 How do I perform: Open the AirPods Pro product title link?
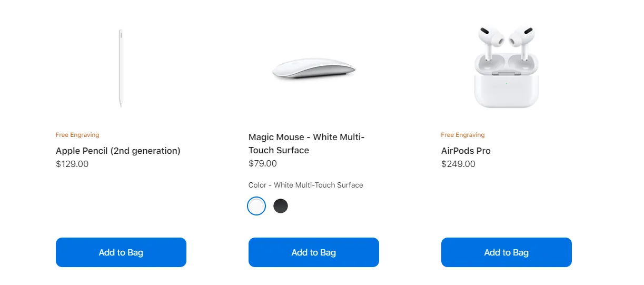[x=466, y=151]
